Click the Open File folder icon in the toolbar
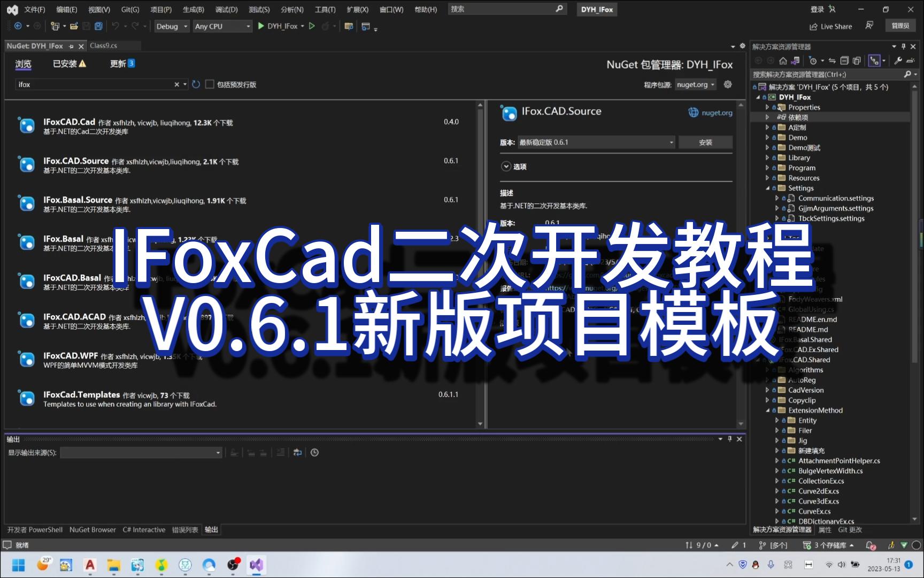Screen dimensions: 924x578 [74, 26]
